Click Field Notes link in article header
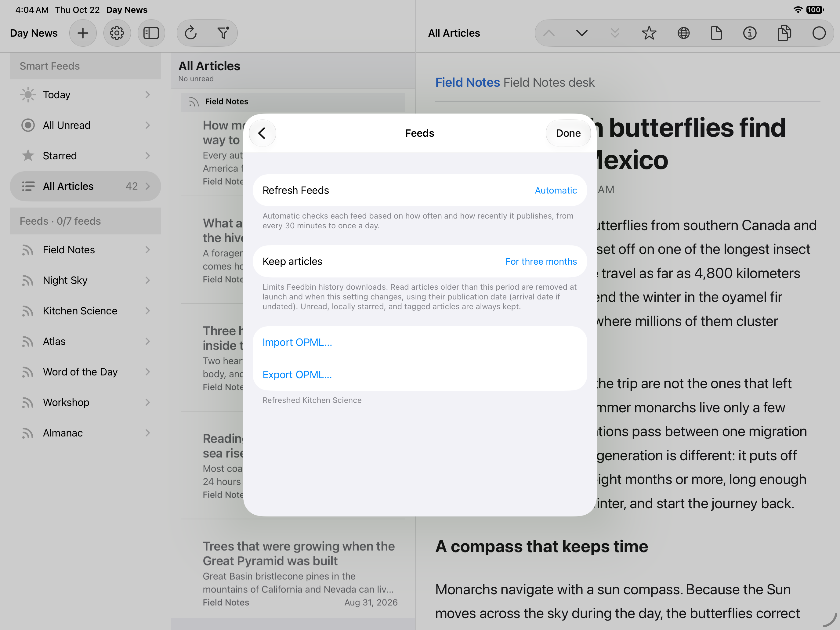840x630 pixels. click(467, 82)
